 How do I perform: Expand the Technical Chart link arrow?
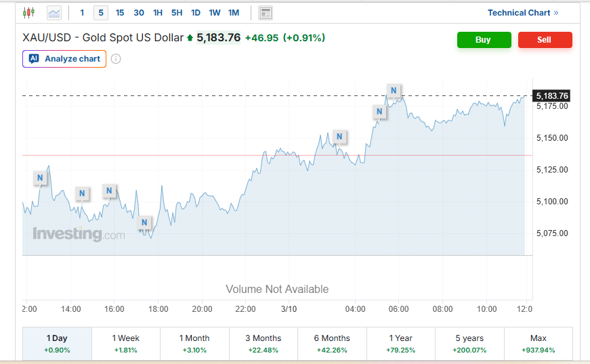(x=556, y=13)
